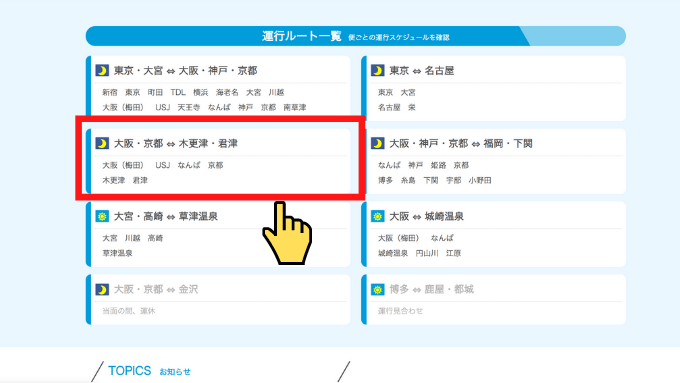
Task: Click sun icon beside 大宮・高崎⇔草津温泉
Action: [x=102, y=216]
